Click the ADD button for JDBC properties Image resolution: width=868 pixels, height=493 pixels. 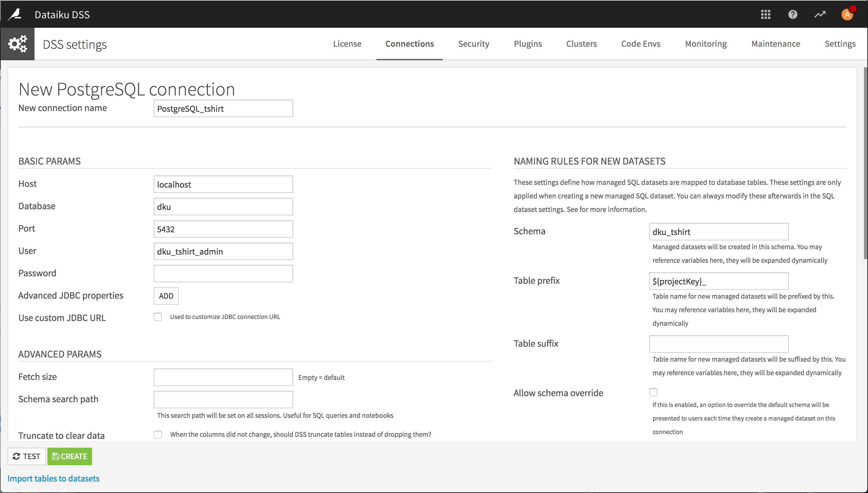(166, 296)
